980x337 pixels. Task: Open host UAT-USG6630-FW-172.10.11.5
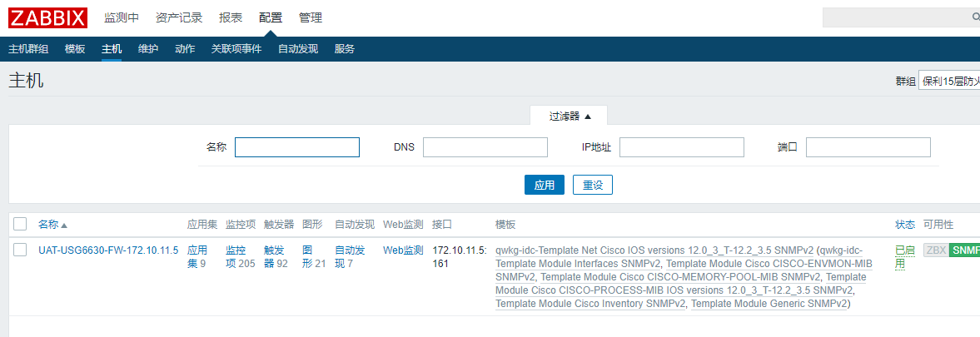(108, 250)
